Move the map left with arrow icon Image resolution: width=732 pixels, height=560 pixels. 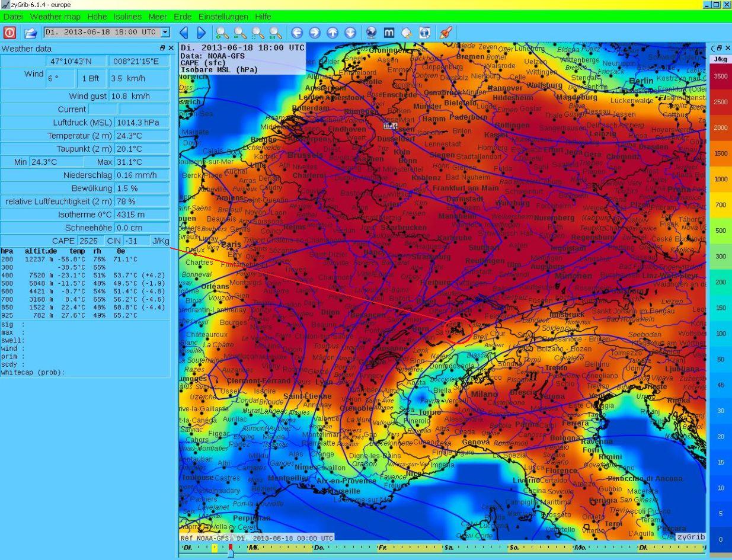click(297, 33)
